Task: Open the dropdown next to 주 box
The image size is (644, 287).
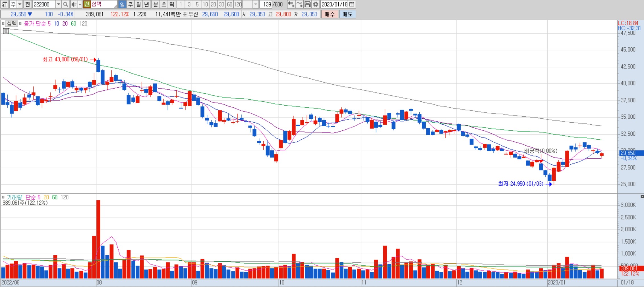Action: [x=20, y=4]
